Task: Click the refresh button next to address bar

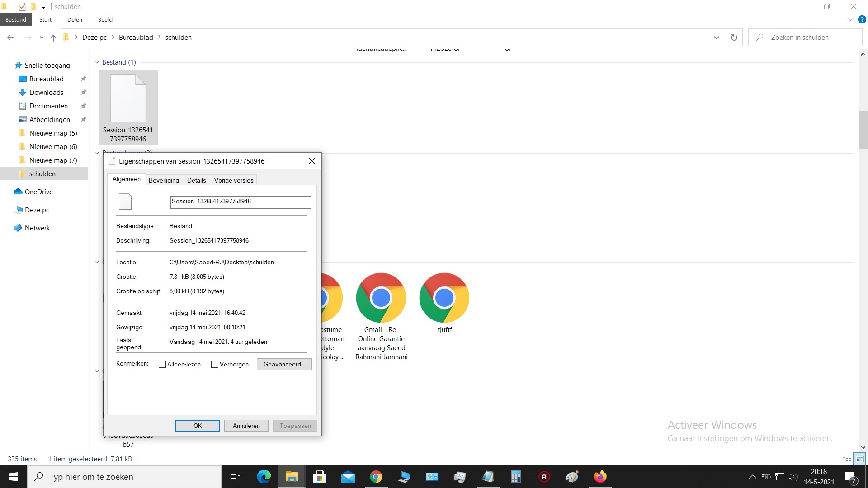Action: 734,38
